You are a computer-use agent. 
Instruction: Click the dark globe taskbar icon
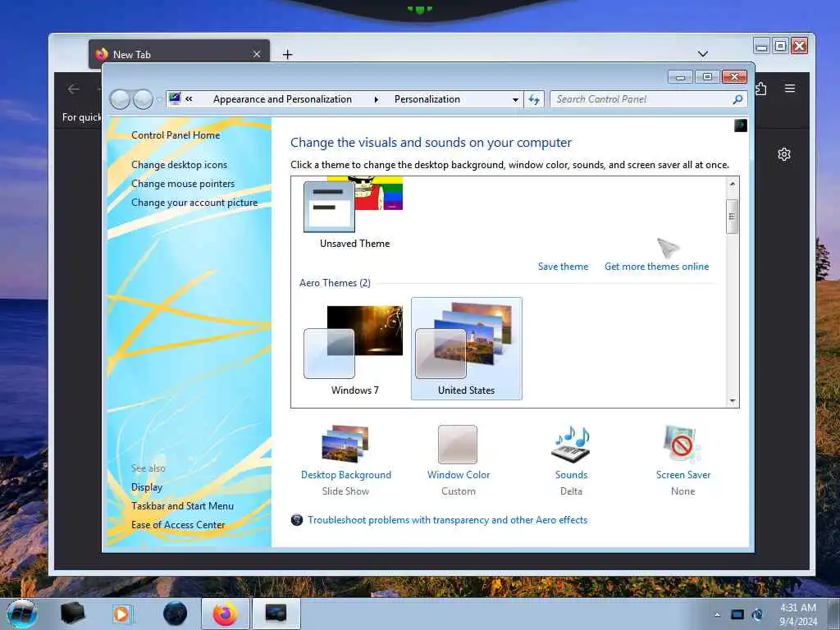(176, 614)
